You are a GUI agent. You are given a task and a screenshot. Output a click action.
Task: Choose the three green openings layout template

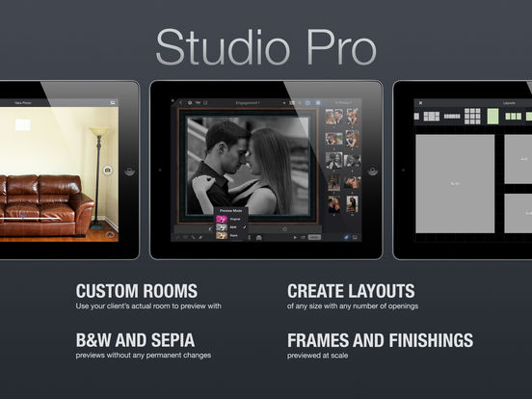513,117
